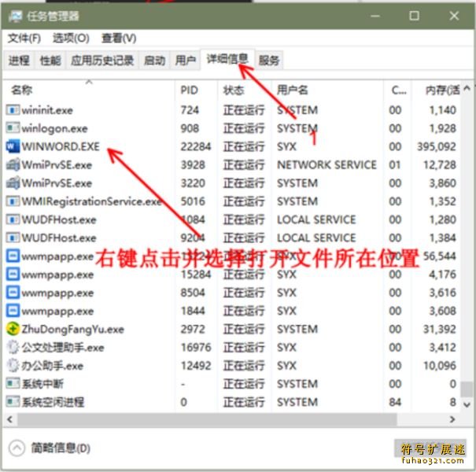Image resolution: width=476 pixels, height=472 pixels.
Task: Select the ZhuDongFangYu.exe process icon
Action: point(13,329)
